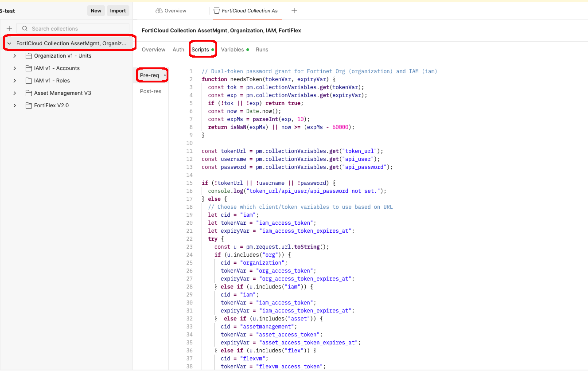Expand FortiFlex V2.0 folder
This screenshot has width=588, height=371.
[15, 105]
